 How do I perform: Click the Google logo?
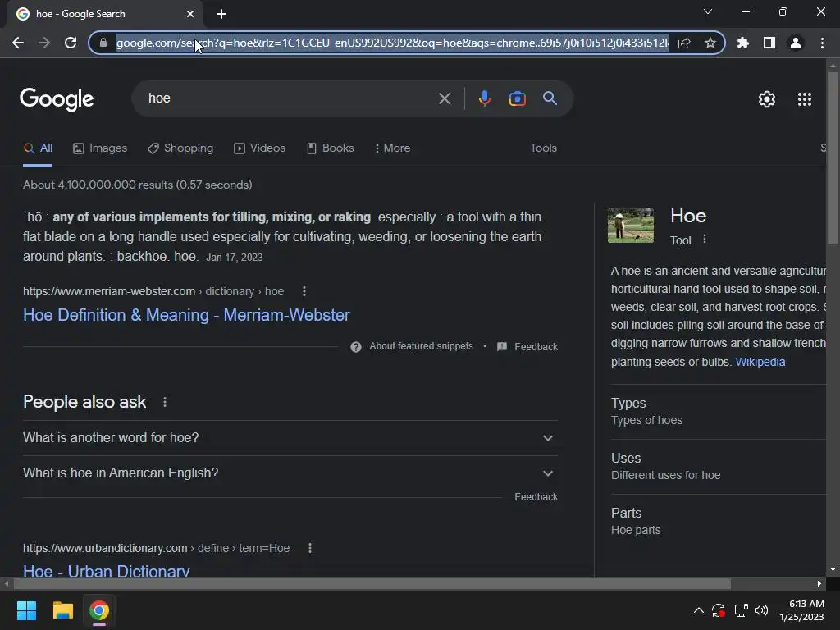point(57,99)
